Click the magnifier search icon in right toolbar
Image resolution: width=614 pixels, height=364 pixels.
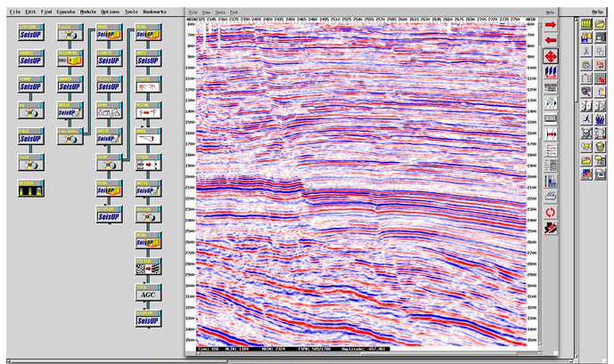point(586,92)
